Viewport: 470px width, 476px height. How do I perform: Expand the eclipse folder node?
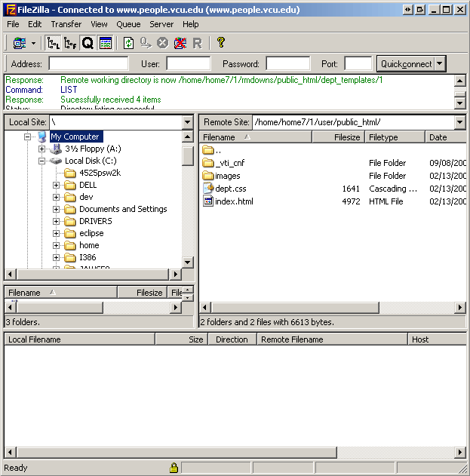56,233
